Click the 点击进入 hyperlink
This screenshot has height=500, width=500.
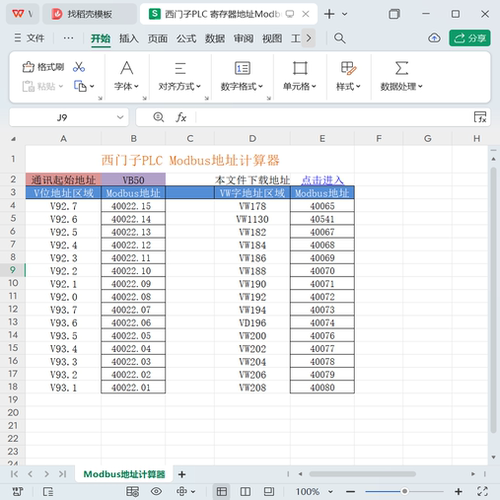(322, 180)
